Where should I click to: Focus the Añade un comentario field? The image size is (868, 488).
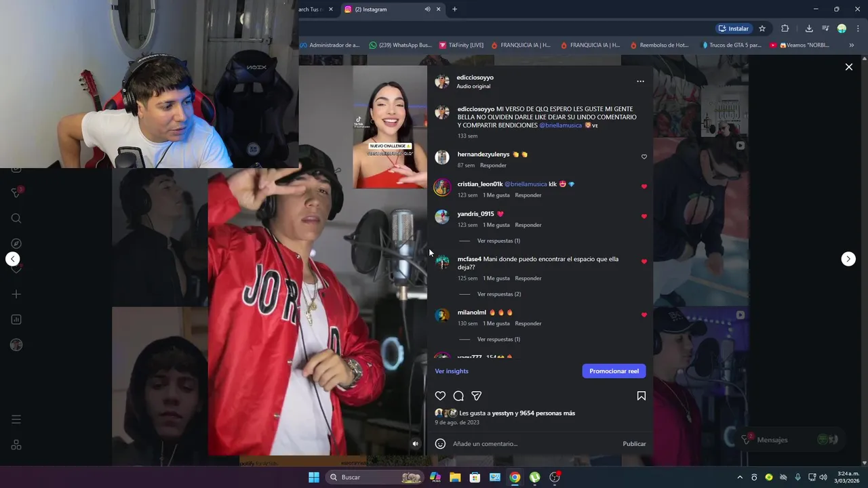[x=534, y=444]
